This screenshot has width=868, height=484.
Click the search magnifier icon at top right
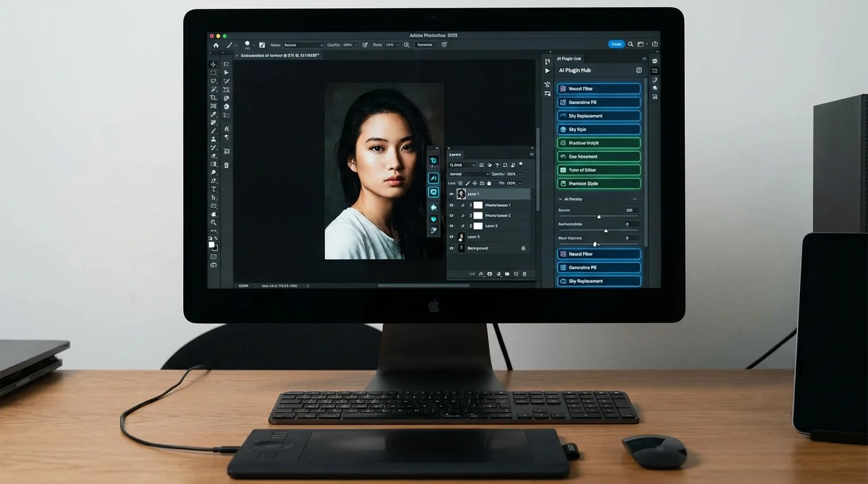click(630, 44)
